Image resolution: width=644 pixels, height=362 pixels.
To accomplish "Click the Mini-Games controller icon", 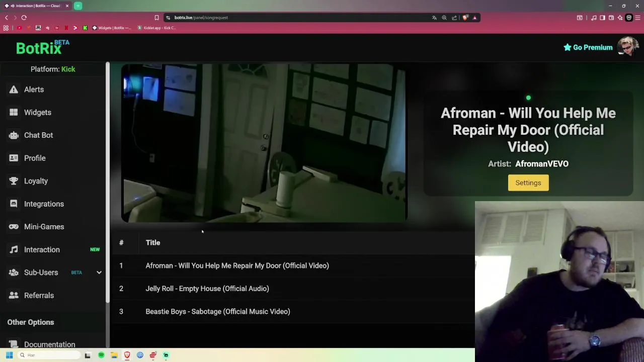I will point(14,227).
